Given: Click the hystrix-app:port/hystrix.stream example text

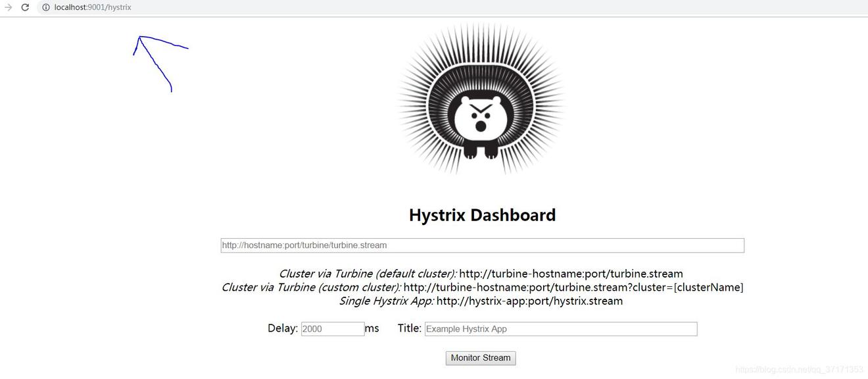Looking at the screenshot, I should 529,301.
